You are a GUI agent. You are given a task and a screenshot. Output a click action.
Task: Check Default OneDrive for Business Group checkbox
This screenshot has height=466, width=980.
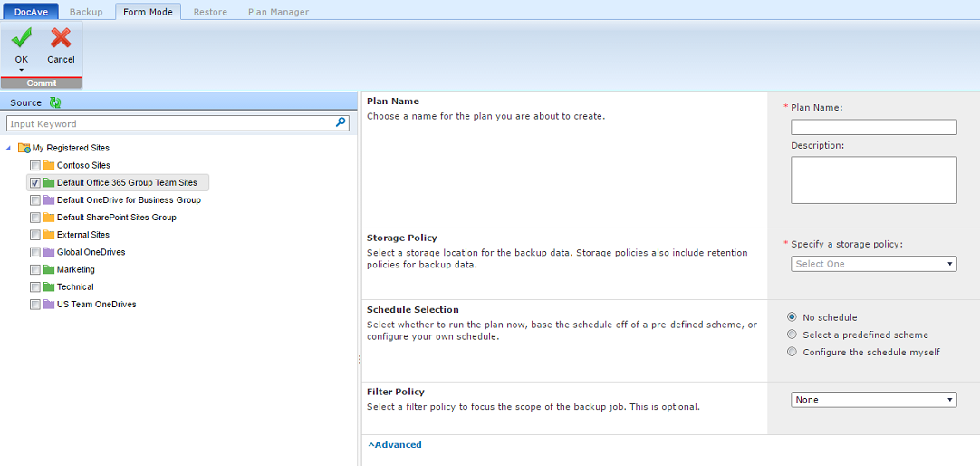tap(35, 200)
